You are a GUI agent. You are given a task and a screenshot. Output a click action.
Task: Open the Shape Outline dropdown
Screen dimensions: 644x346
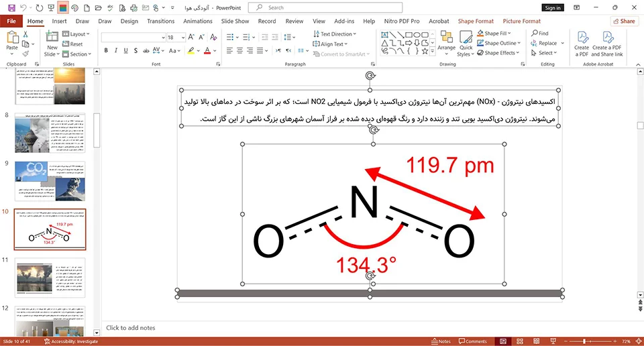(498, 43)
